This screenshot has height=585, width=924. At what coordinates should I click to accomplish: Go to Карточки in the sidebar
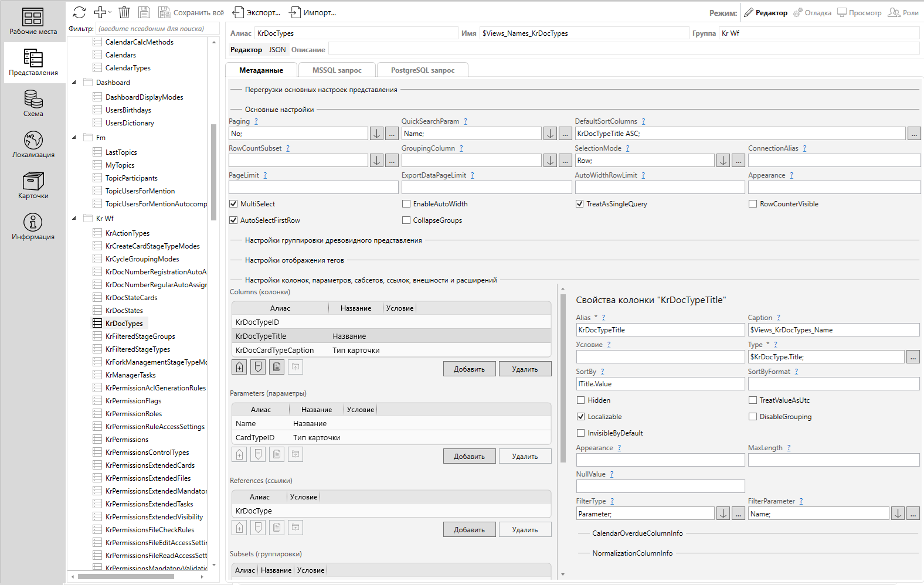tap(33, 185)
